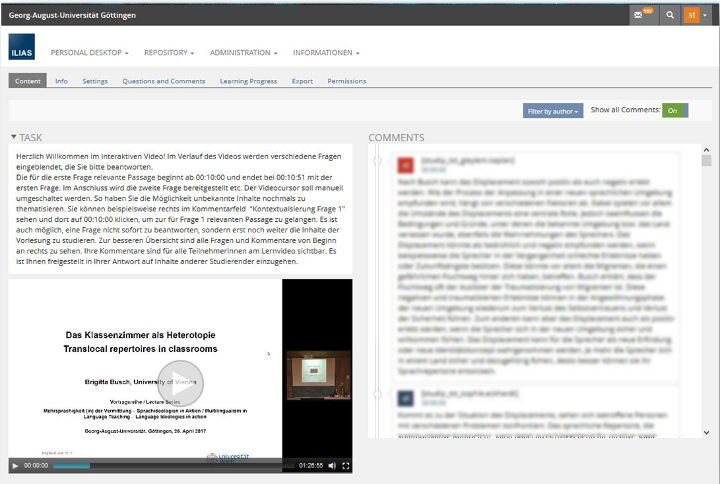Collapse the TASK section triangle
The height and width of the screenshot is (484, 720).
pyautogui.click(x=14, y=137)
